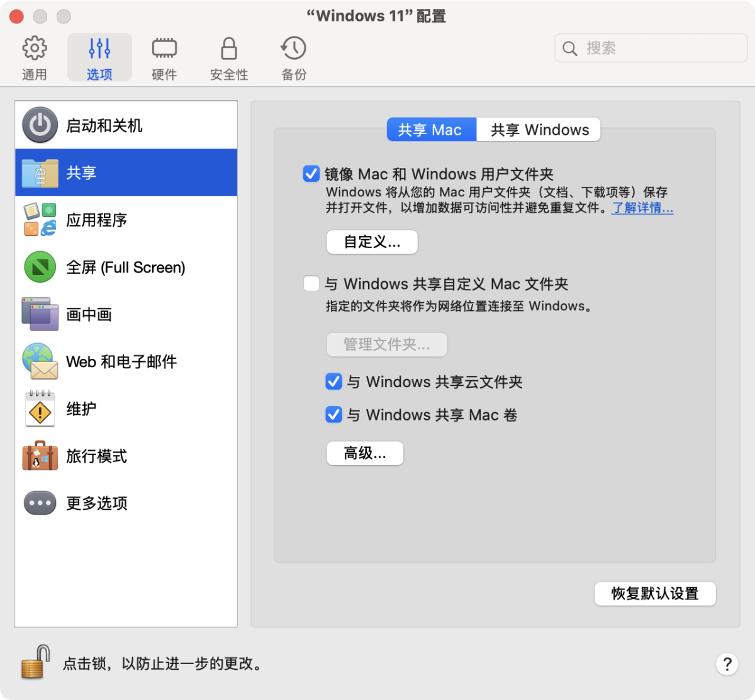The image size is (755, 700).
Task: Enable 与 Windows 共享自定义 Mac 文件夹 checkbox
Action: [x=311, y=283]
